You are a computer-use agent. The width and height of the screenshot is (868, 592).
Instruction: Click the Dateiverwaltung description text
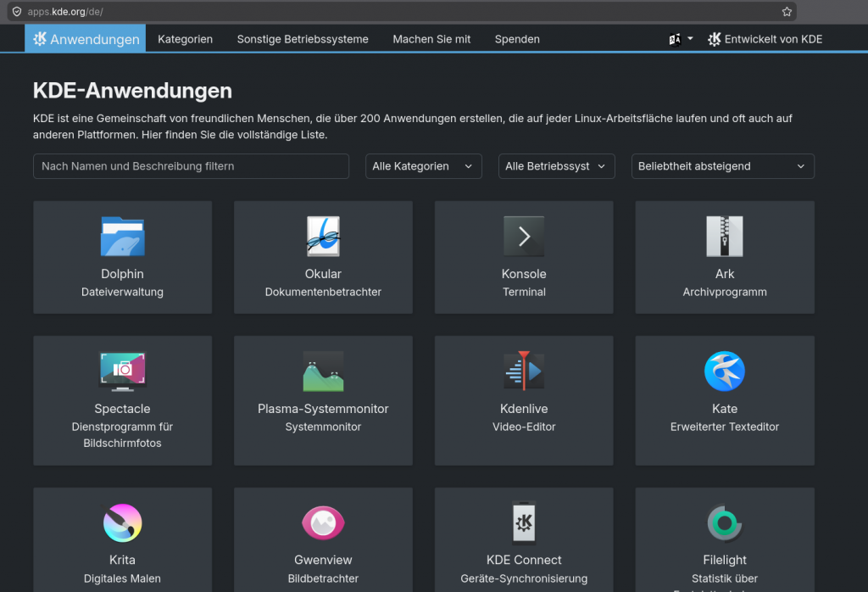[x=122, y=292]
